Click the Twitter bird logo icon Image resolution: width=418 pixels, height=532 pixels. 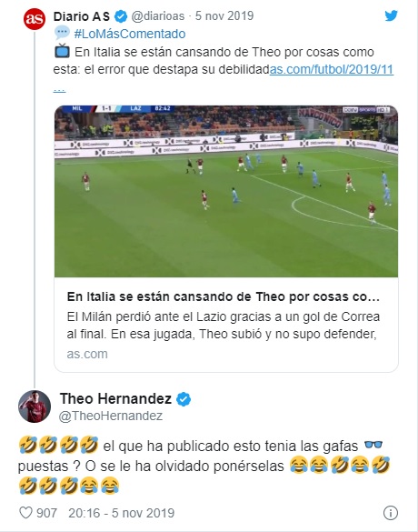(391, 15)
